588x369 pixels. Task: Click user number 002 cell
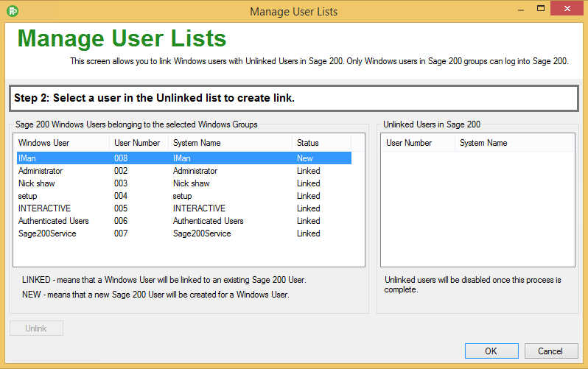[121, 171]
